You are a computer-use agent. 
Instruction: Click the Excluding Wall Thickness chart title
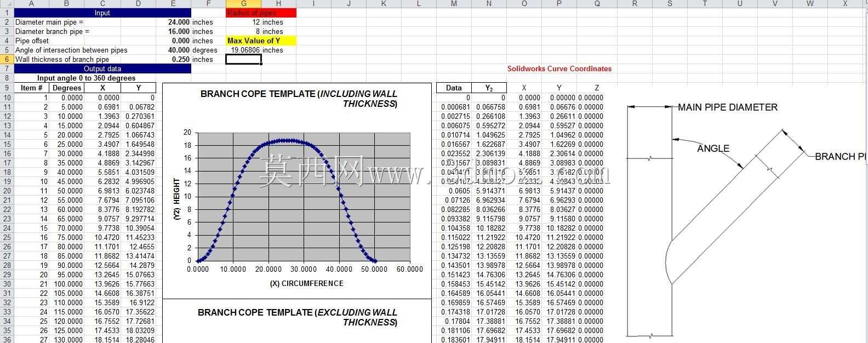click(x=298, y=317)
